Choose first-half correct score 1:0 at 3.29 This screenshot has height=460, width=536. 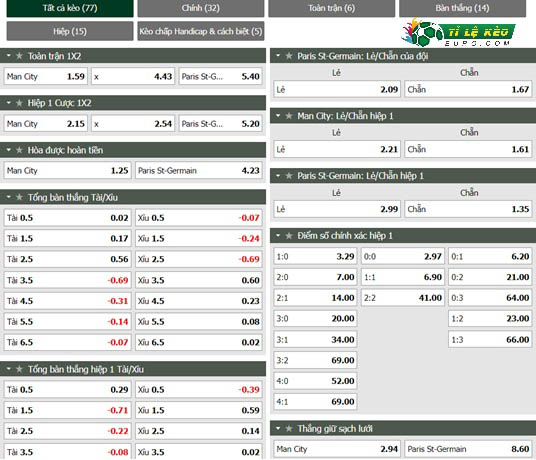tap(315, 256)
